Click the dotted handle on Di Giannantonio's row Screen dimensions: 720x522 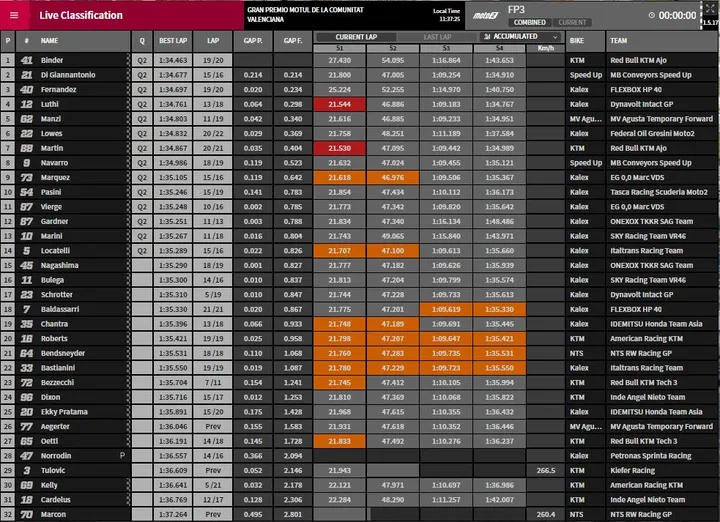point(128,75)
